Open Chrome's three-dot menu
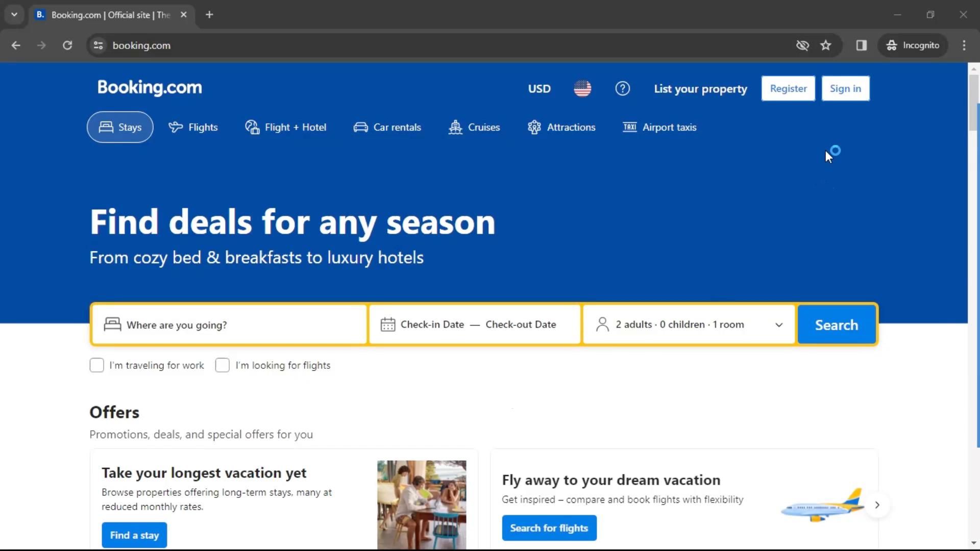Screen dimensions: 980x551 (964, 45)
